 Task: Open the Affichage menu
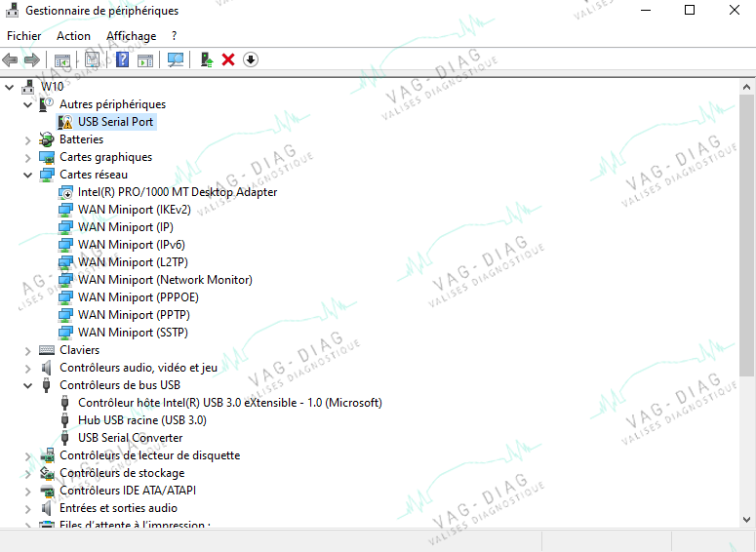coord(131,36)
